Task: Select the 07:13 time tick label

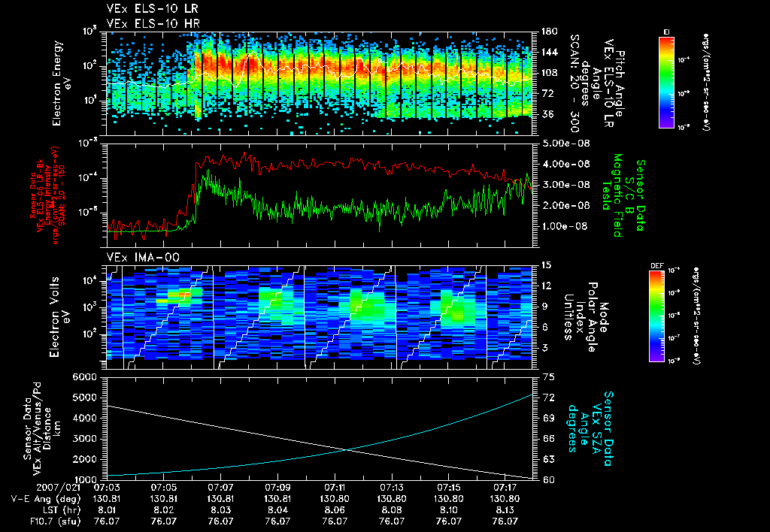Action: (x=391, y=488)
